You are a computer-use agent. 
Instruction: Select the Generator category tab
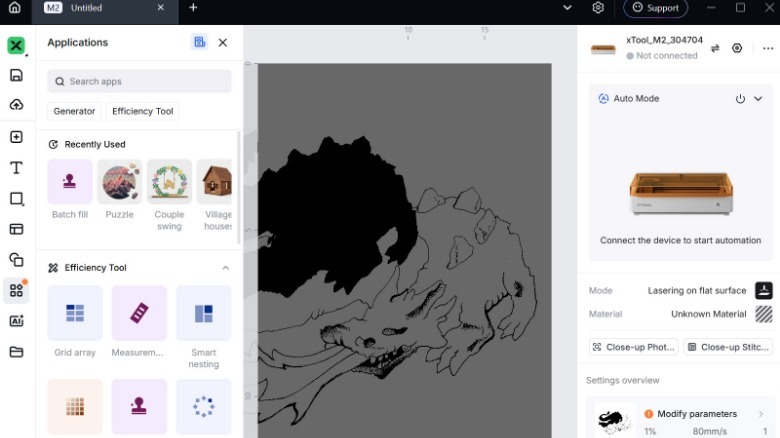74,111
